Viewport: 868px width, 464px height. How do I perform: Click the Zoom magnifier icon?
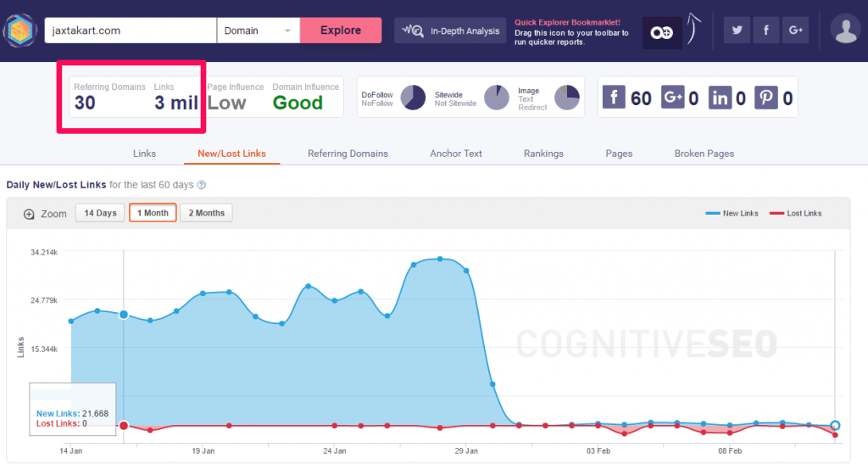tap(29, 215)
